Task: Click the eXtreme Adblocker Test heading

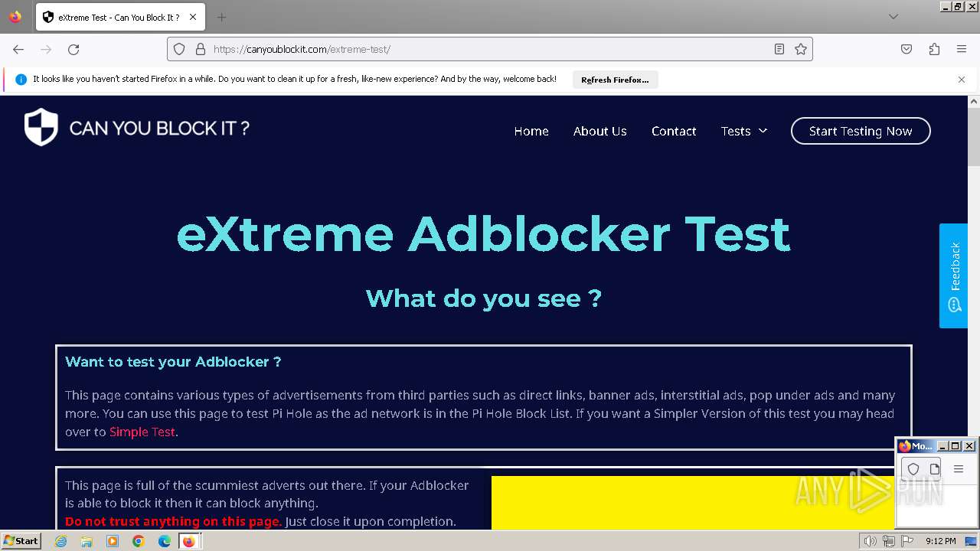Action: [483, 234]
